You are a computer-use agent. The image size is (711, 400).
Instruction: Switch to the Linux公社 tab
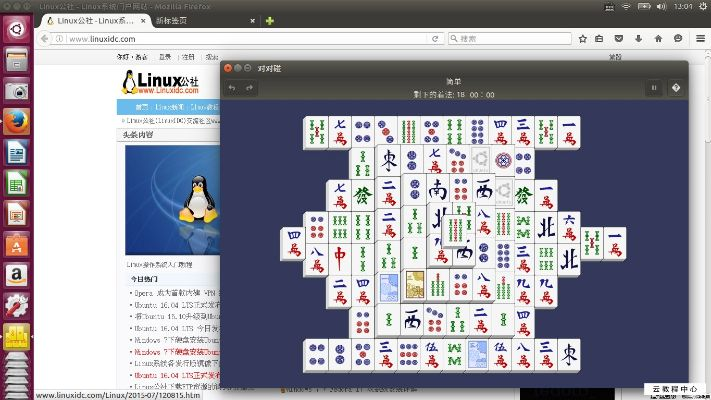click(96, 21)
